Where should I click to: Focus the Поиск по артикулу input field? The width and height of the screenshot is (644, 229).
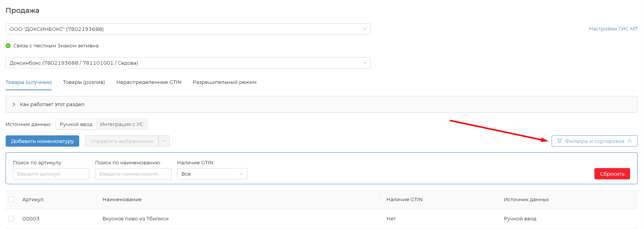coord(51,174)
